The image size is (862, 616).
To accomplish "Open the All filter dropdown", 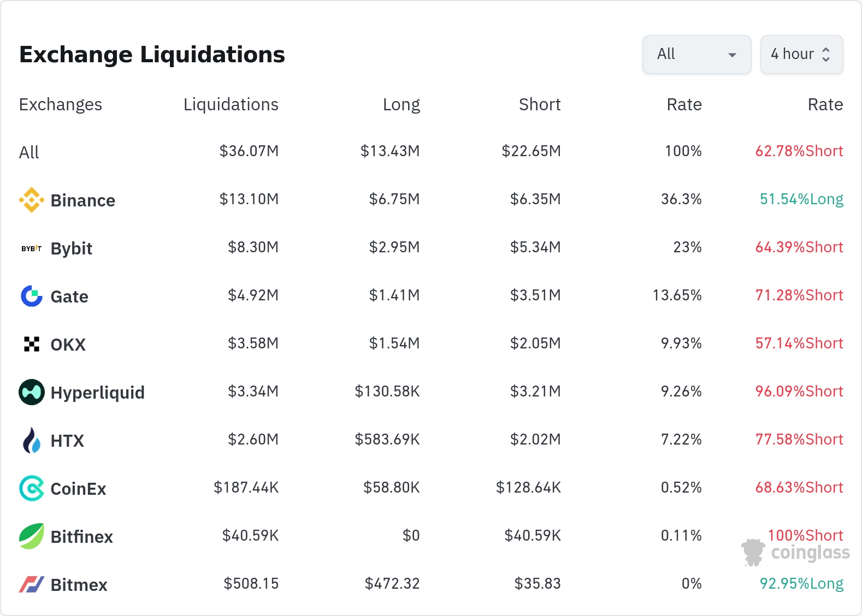I will (696, 55).
